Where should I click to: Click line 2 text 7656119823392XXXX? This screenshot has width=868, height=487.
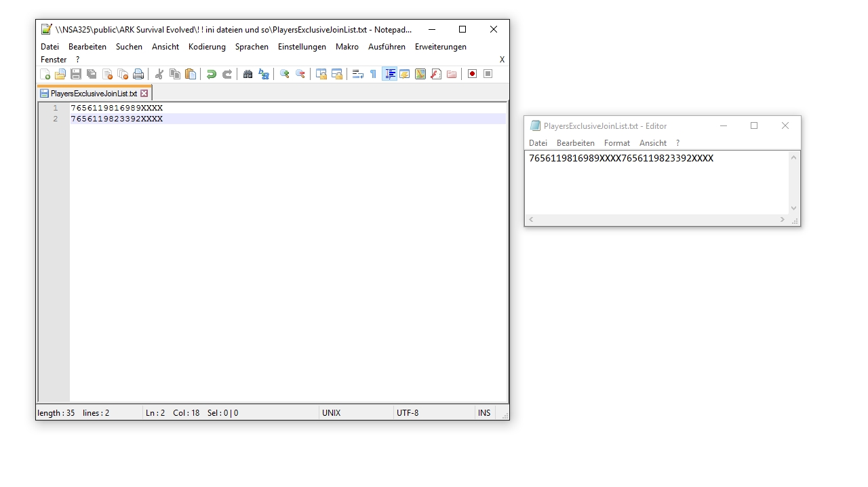[117, 119]
